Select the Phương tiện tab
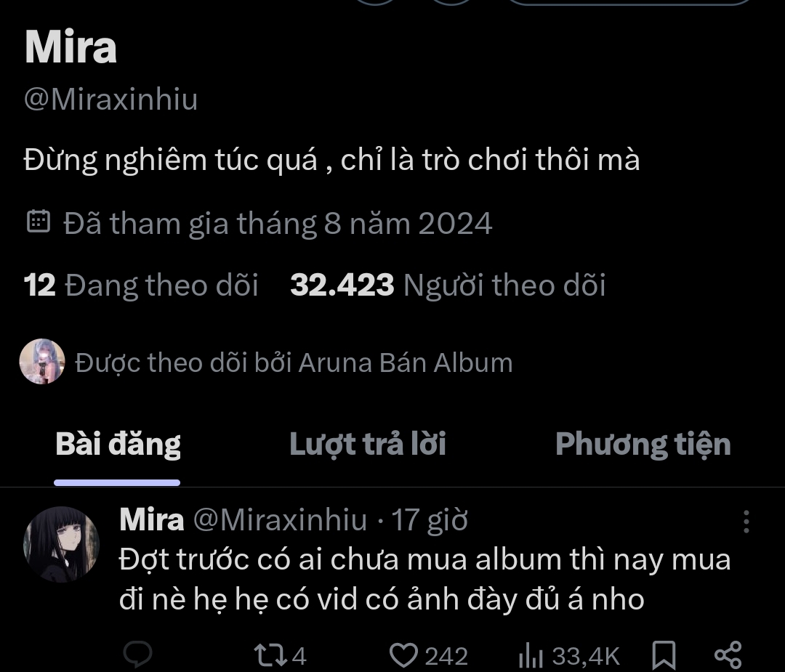Image resolution: width=785 pixels, height=672 pixels. point(643,444)
